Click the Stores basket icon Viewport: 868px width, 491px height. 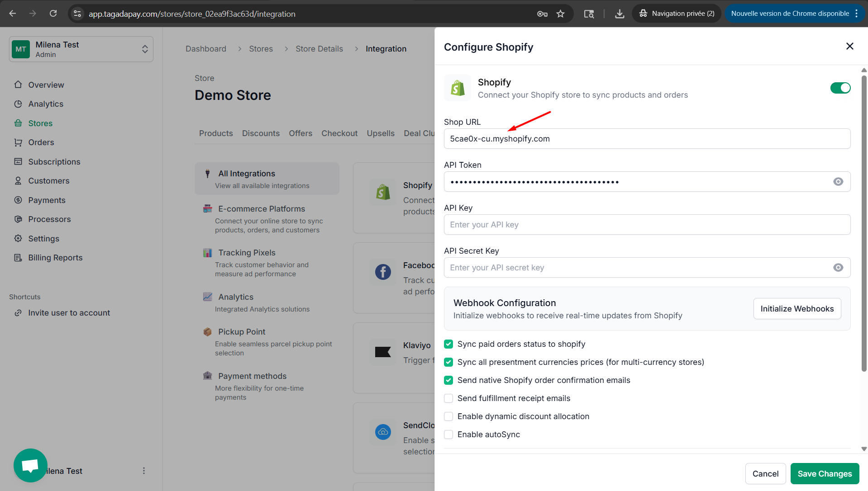18,123
